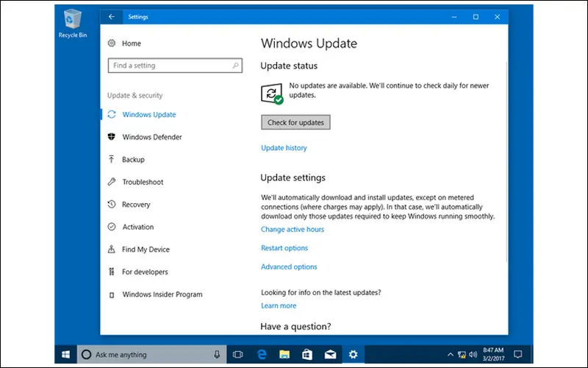
Task: Click the Activation checkmark icon
Action: (x=112, y=227)
